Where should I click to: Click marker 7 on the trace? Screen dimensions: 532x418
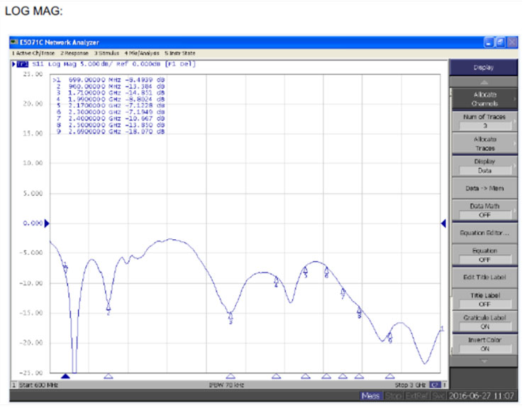point(343,292)
